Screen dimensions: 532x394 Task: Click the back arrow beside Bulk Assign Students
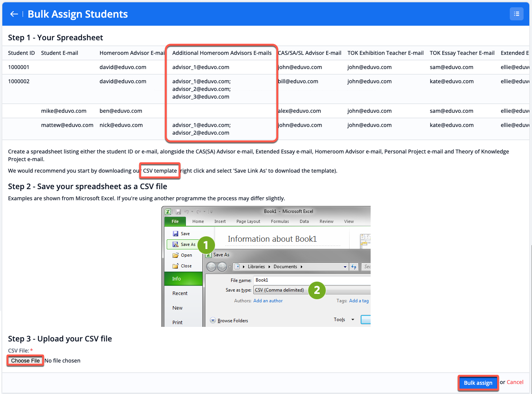point(14,14)
